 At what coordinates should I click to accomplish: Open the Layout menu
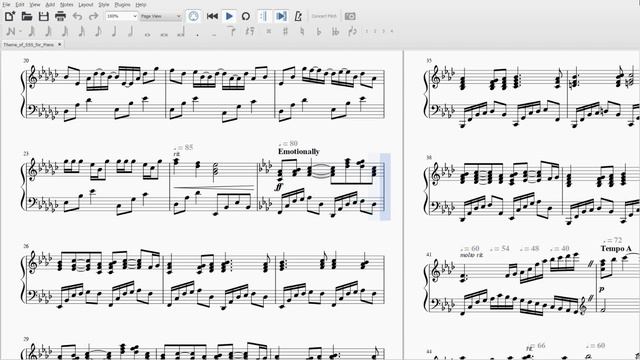pyautogui.click(x=86, y=4)
